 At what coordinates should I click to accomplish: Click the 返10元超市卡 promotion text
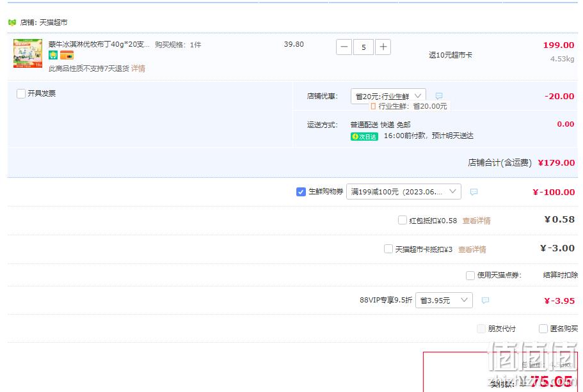pos(451,55)
